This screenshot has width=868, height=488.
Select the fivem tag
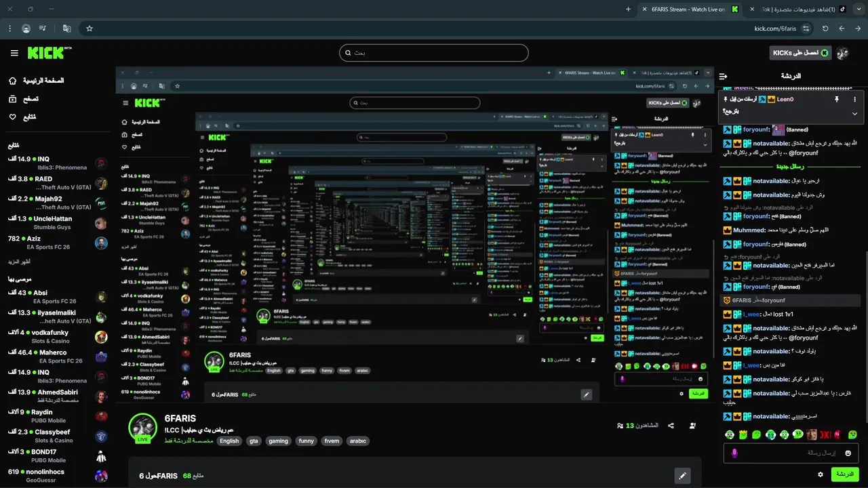332,441
